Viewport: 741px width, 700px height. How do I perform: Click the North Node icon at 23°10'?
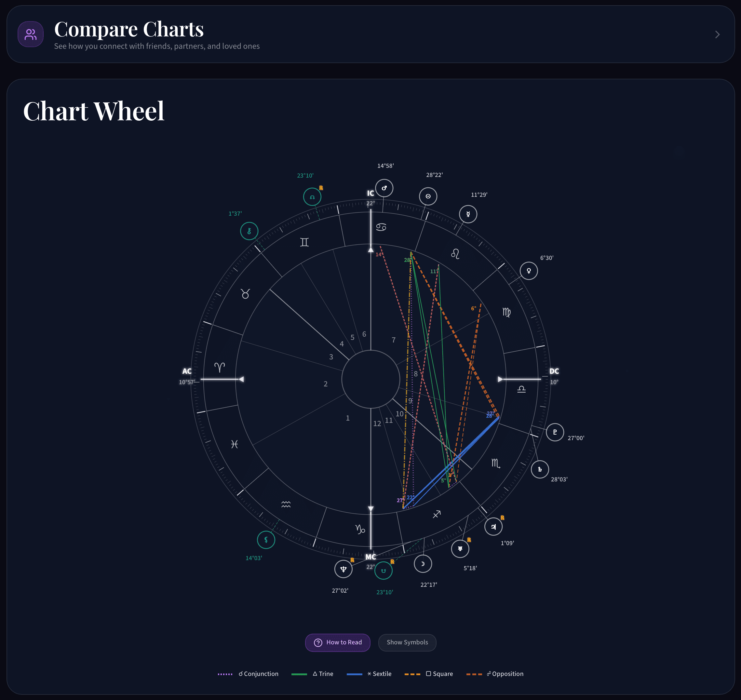313,197
